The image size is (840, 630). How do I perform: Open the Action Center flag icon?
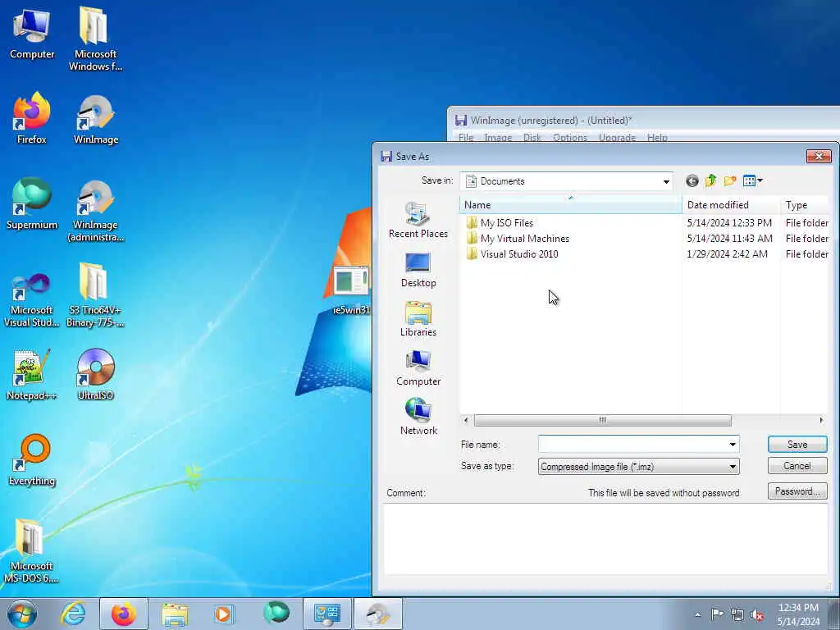coord(717,614)
